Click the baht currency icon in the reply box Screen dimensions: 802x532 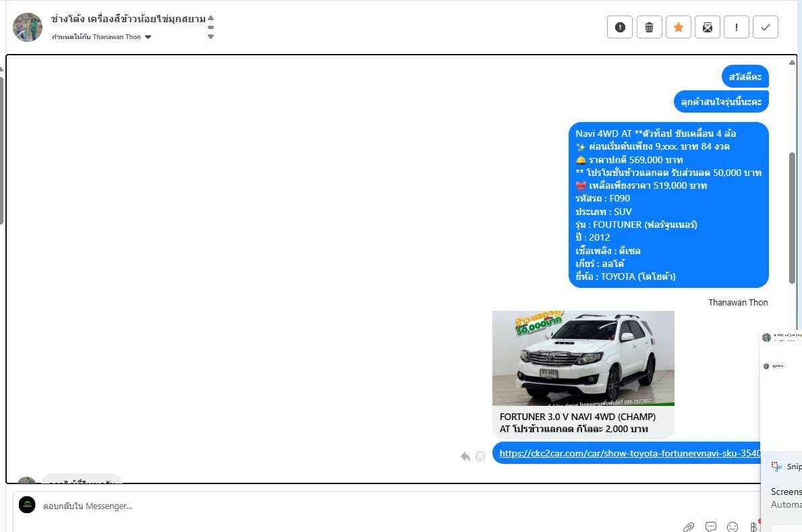point(753,527)
